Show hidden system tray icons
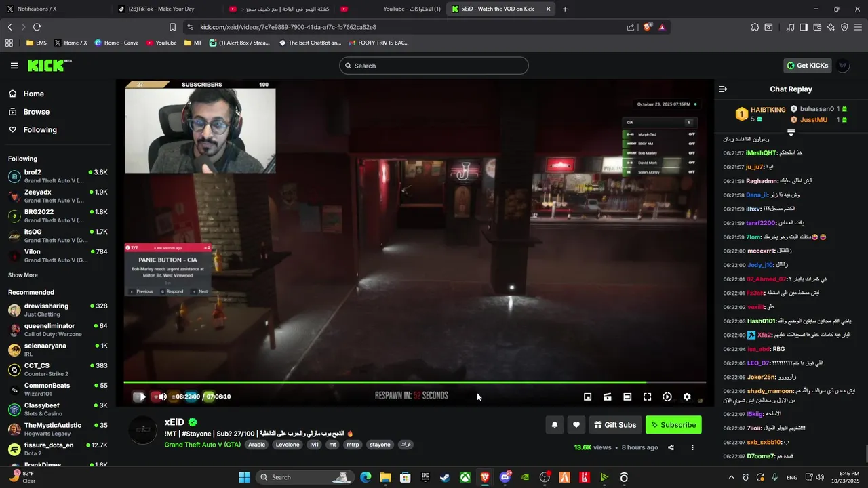This screenshot has width=868, height=488. (x=731, y=477)
